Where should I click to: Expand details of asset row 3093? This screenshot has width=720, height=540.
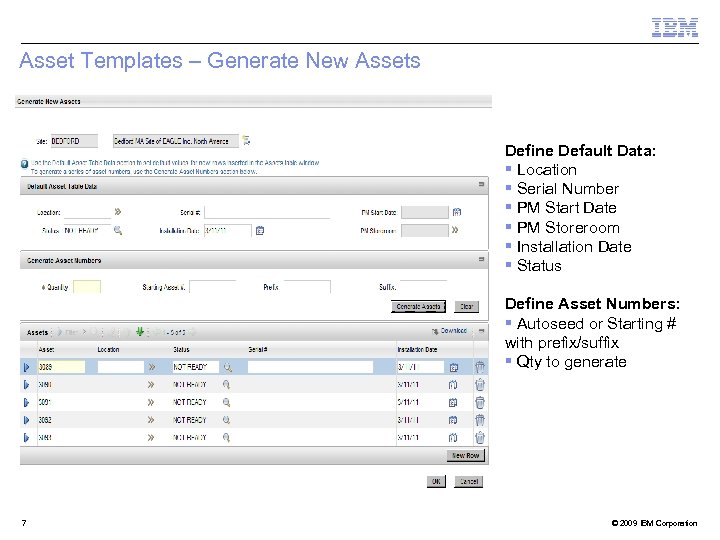click(26, 438)
